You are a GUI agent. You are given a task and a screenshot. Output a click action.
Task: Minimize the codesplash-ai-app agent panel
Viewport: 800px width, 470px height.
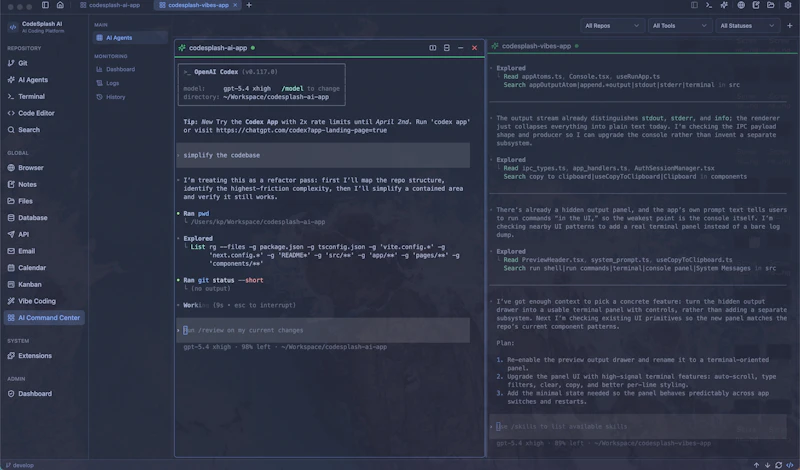[x=461, y=48]
